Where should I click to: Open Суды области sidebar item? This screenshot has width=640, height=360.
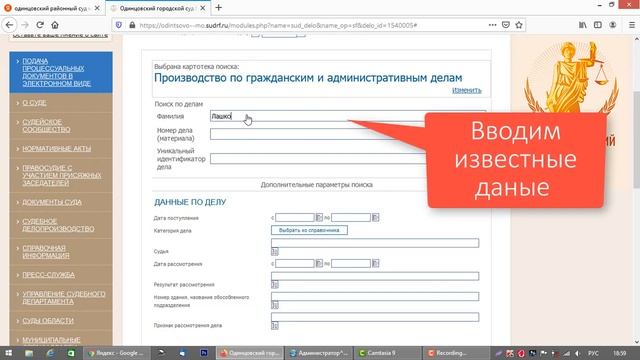[x=61, y=321]
